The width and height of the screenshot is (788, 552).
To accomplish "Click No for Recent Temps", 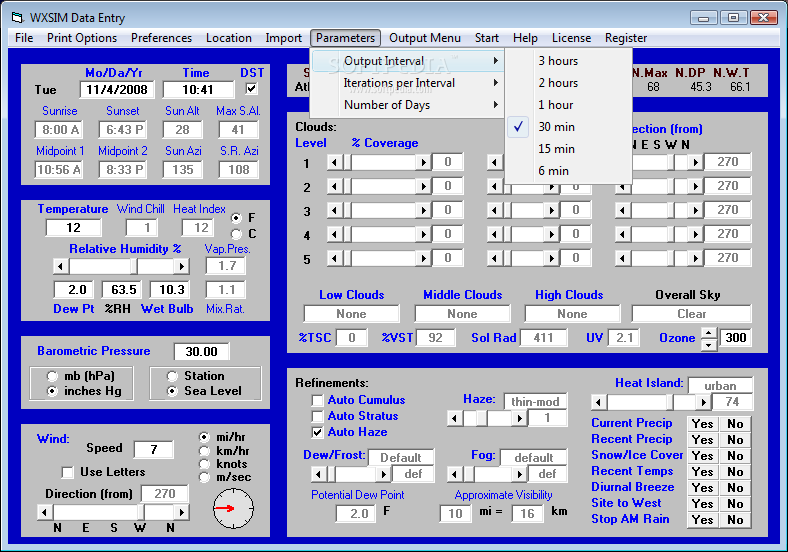I will tap(735, 472).
